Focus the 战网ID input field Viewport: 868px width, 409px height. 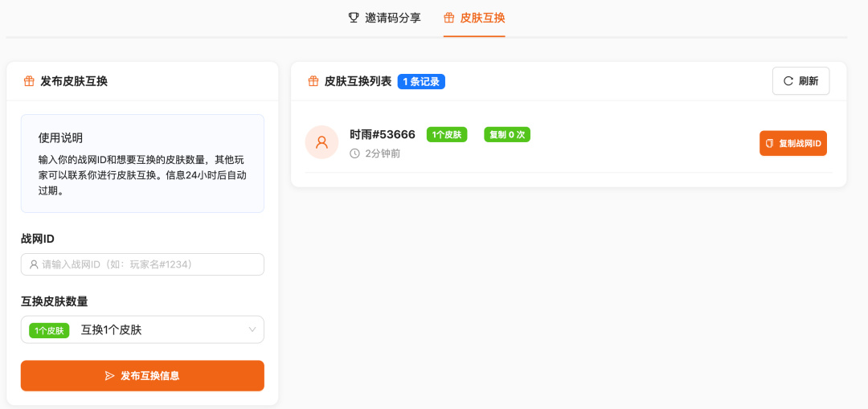pyautogui.click(x=142, y=264)
